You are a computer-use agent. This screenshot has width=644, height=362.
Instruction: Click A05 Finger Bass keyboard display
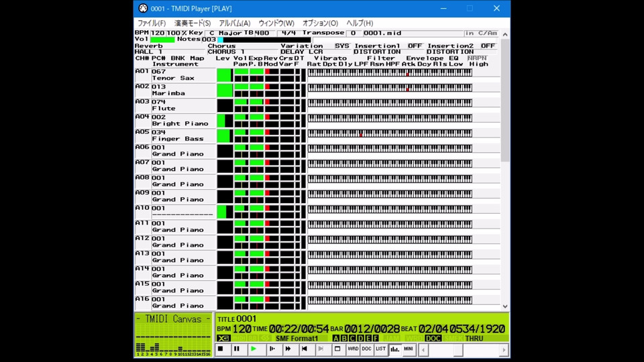tap(390, 133)
